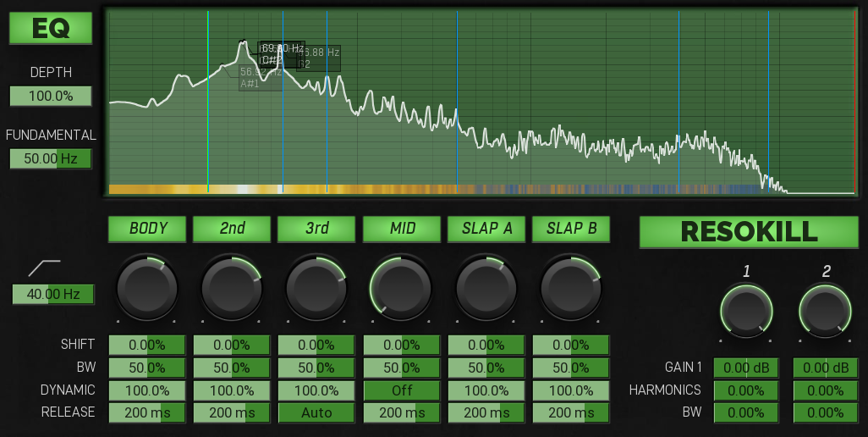Click the 40.00 Hz high-pass frequency field
868x437 pixels.
(53, 294)
